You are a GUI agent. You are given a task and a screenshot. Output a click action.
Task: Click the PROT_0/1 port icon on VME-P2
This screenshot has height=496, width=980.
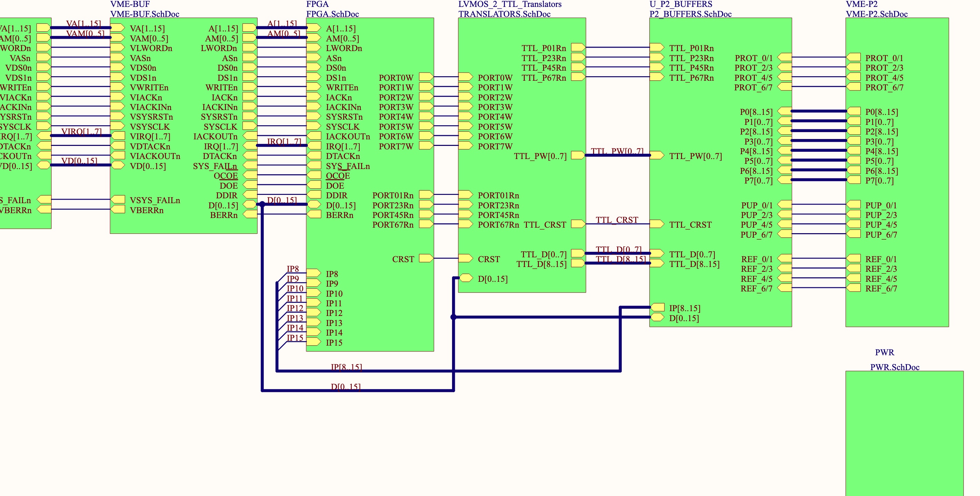coord(853,58)
